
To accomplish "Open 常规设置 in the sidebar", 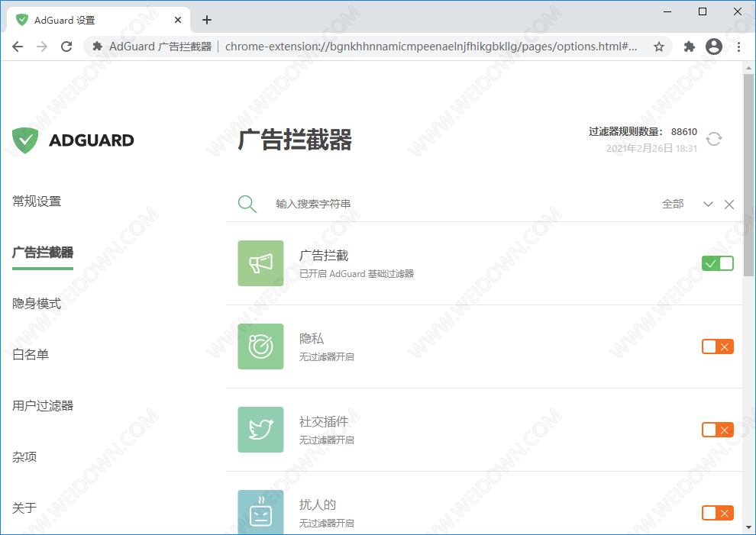I will [x=37, y=201].
